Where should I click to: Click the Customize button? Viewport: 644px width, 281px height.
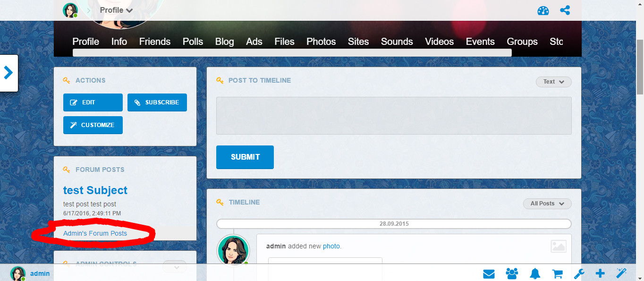click(93, 125)
